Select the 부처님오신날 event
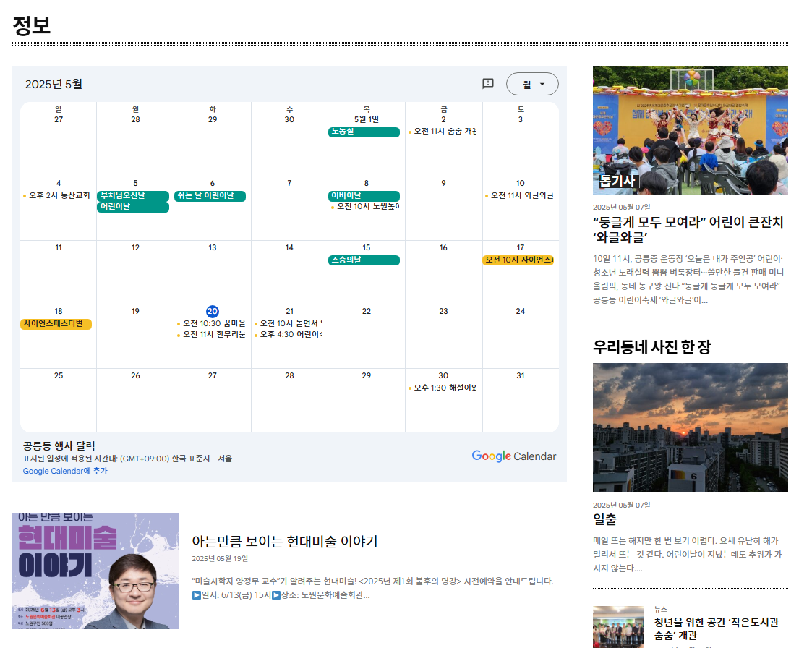This screenshot has height=648, width=812. pos(133,196)
